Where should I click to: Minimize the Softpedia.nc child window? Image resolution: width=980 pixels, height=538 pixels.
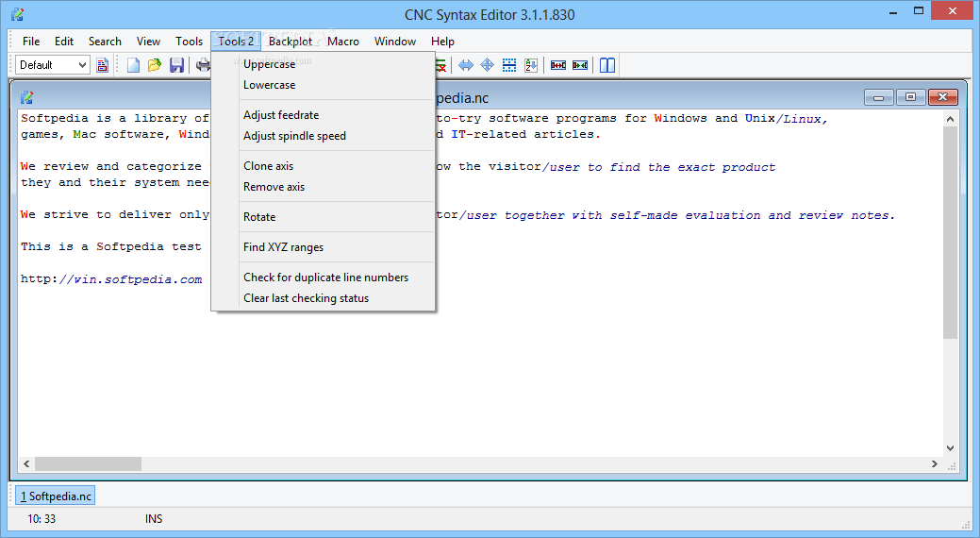tap(879, 97)
